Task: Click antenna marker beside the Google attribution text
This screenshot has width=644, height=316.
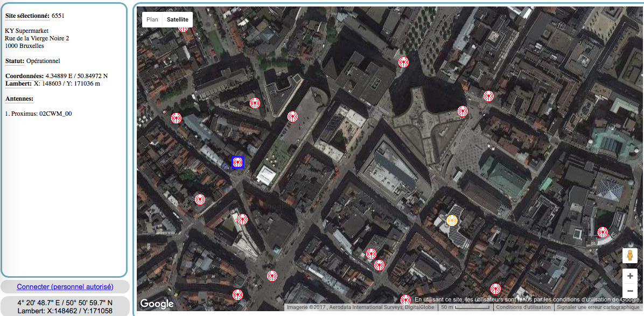Action: (406, 300)
